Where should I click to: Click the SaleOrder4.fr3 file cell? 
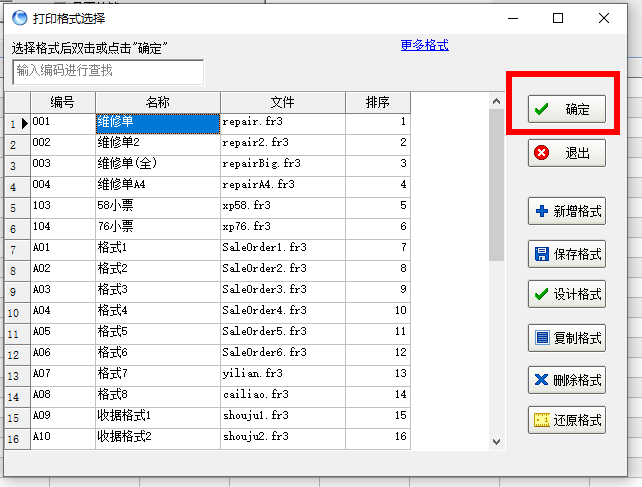tap(283, 313)
